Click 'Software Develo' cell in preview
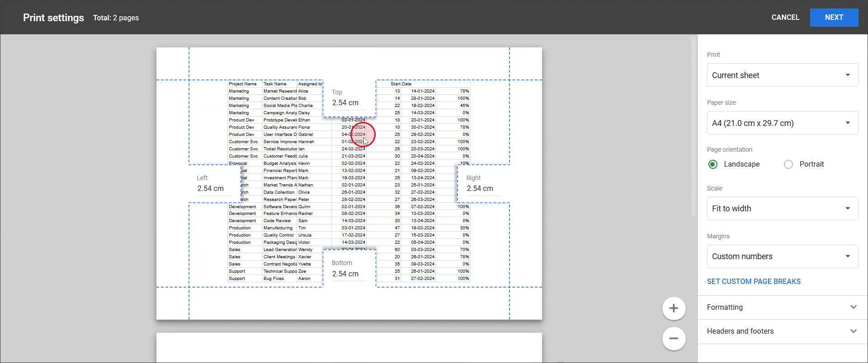 pyautogui.click(x=280, y=207)
